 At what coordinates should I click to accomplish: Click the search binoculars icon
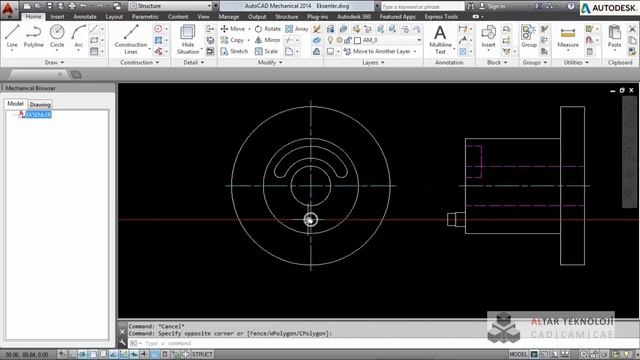(471, 6)
